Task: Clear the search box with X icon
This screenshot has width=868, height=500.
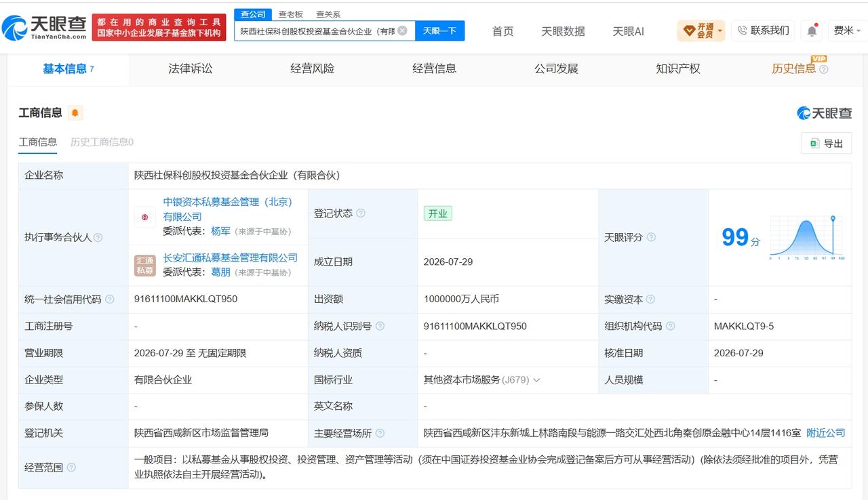Action: coord(402,30)
